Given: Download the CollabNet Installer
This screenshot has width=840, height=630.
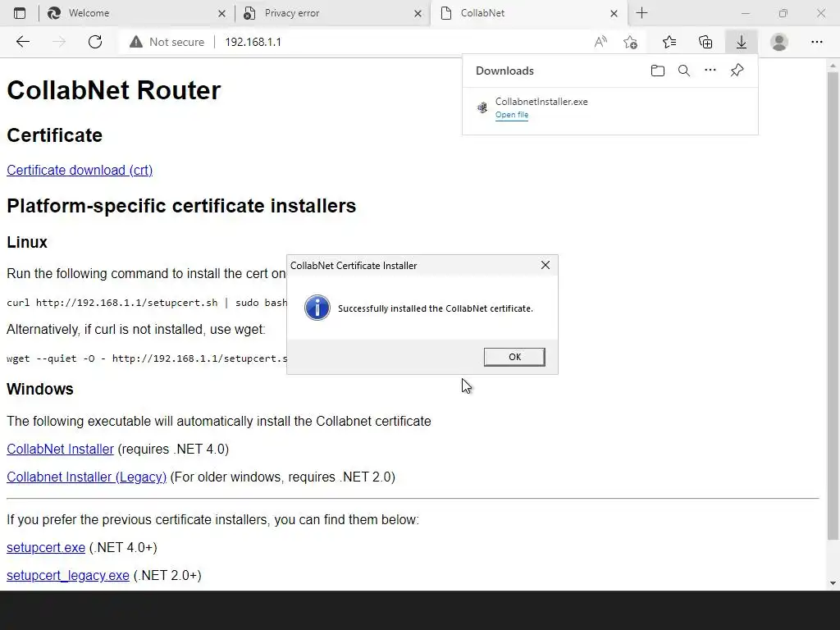Looking at the screenshot, I should (x=60, y=449).
